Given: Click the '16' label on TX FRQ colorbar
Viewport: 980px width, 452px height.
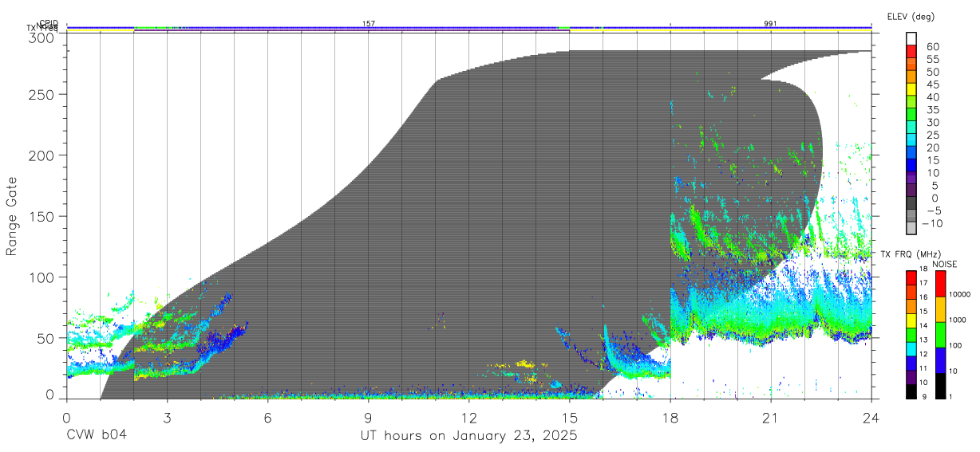Looking at the screenshot, I should pyautogui.click(x=923, y=297).
